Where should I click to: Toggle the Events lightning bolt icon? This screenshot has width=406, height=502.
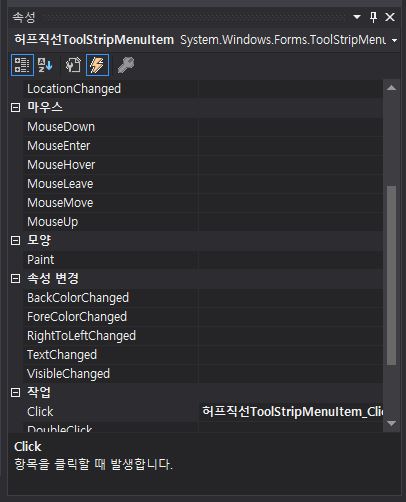[97, 65]
